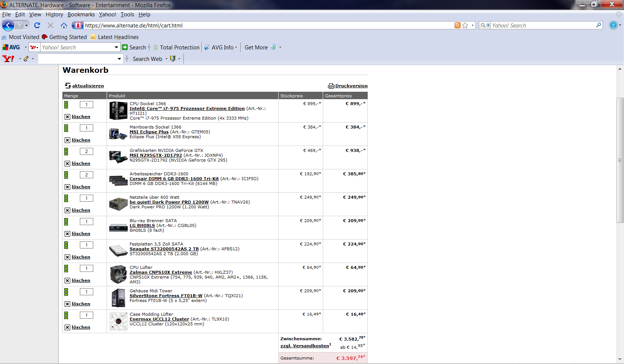
Task: Open the Intel Core i7-975 product thumbnail
Action: [x=118, y=111]
